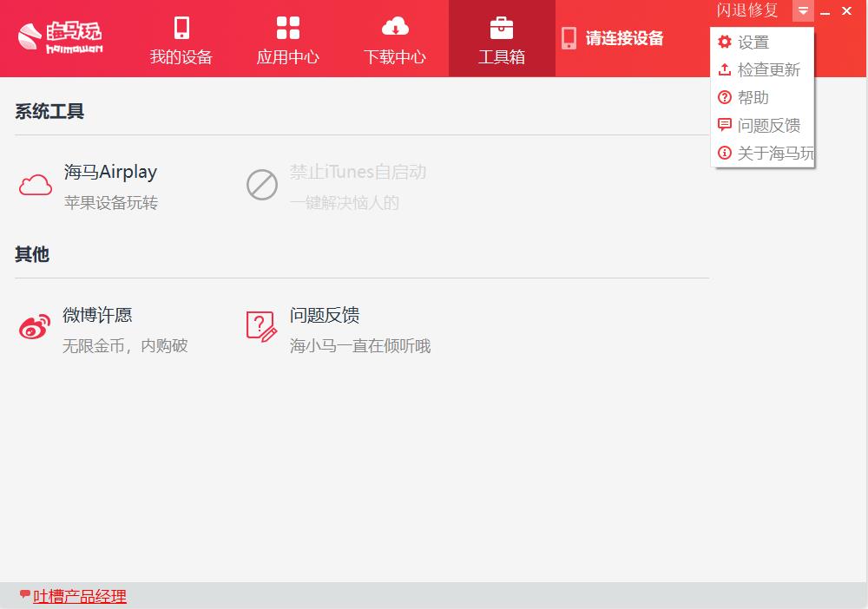This screenshot has height=609, width=868.
Task: Pick 问题反馈 in the dropdown menu
Action: (x=768, y=125)
